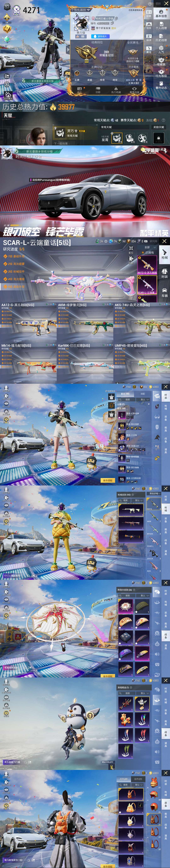Viewport: 170px width, 868px height.
Task: Select the 发育 talent icon
Action: pos(117,138)
